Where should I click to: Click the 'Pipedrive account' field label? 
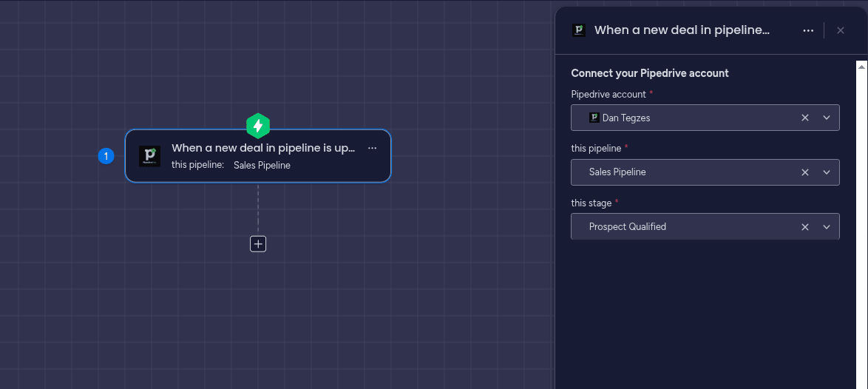coord(608,94)
